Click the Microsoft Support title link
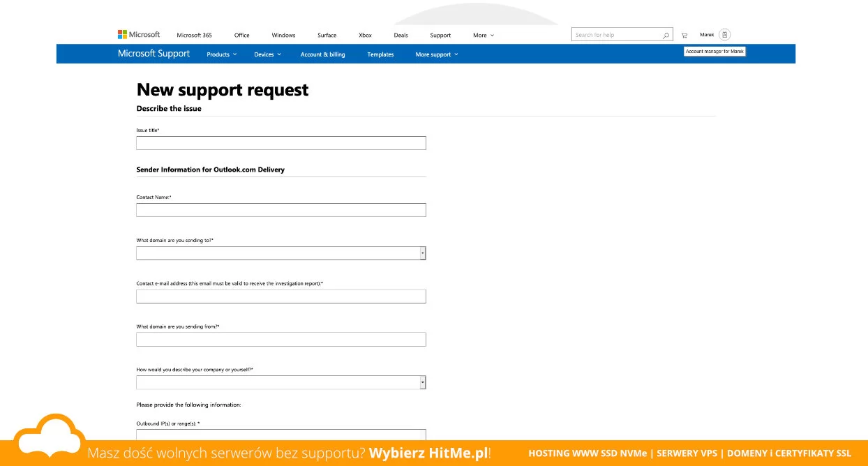868x466 pixels. click(x=154, y=54)
